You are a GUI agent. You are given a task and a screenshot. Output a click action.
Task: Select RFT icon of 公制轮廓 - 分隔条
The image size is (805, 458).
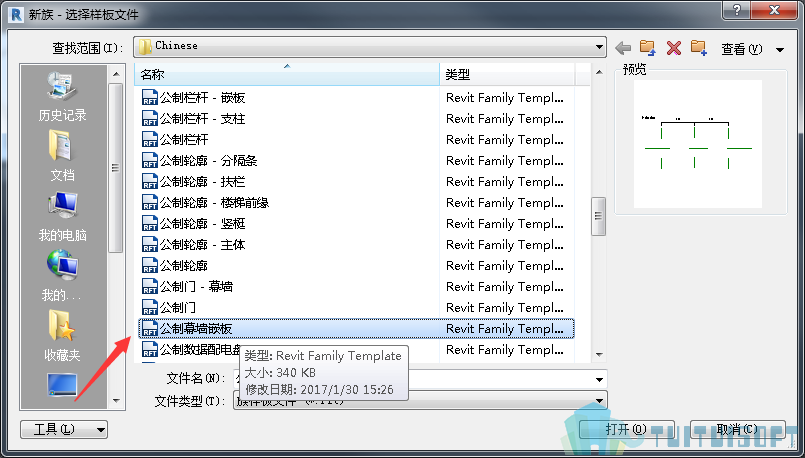point(149,160)
